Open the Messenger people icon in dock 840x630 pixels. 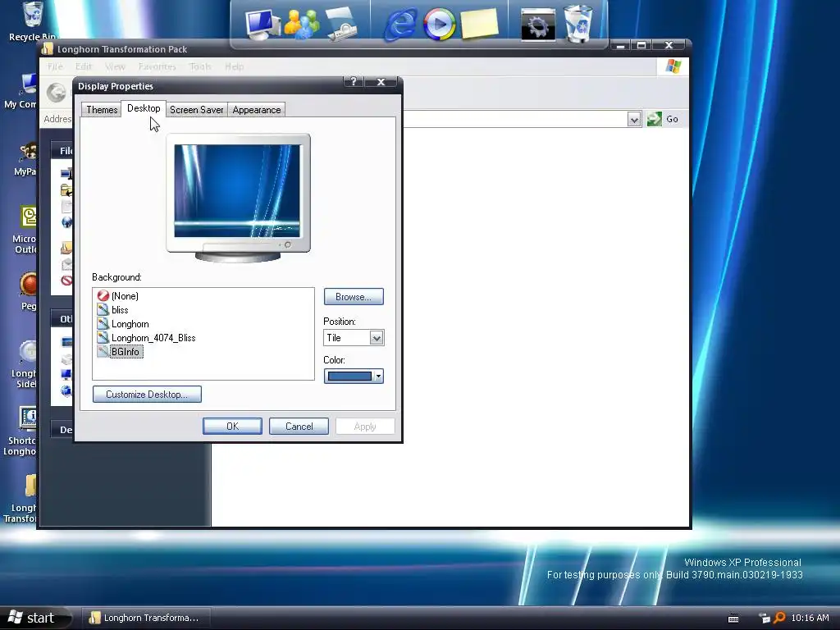[x=302, y=24]
